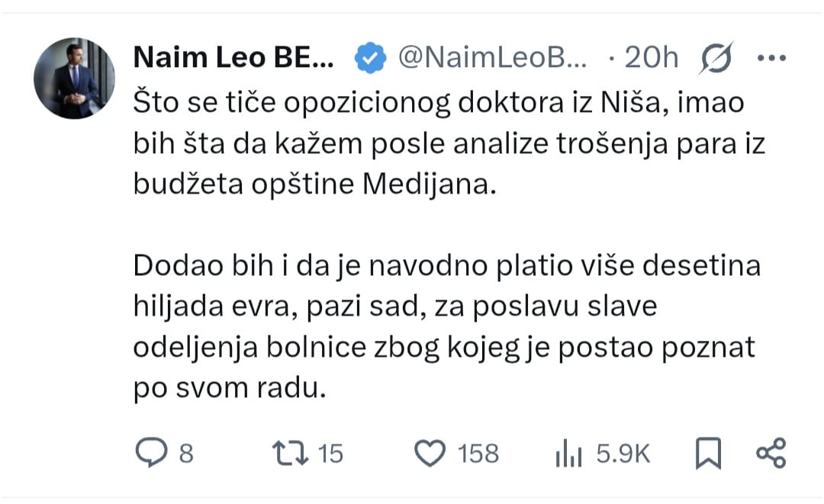Open view analytics bar chart icon
Screen dimensions: 824x504
tap(568, 453)
